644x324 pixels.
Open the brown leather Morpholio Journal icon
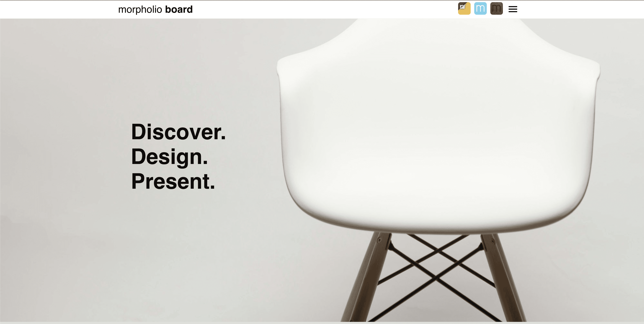point(496,8)
